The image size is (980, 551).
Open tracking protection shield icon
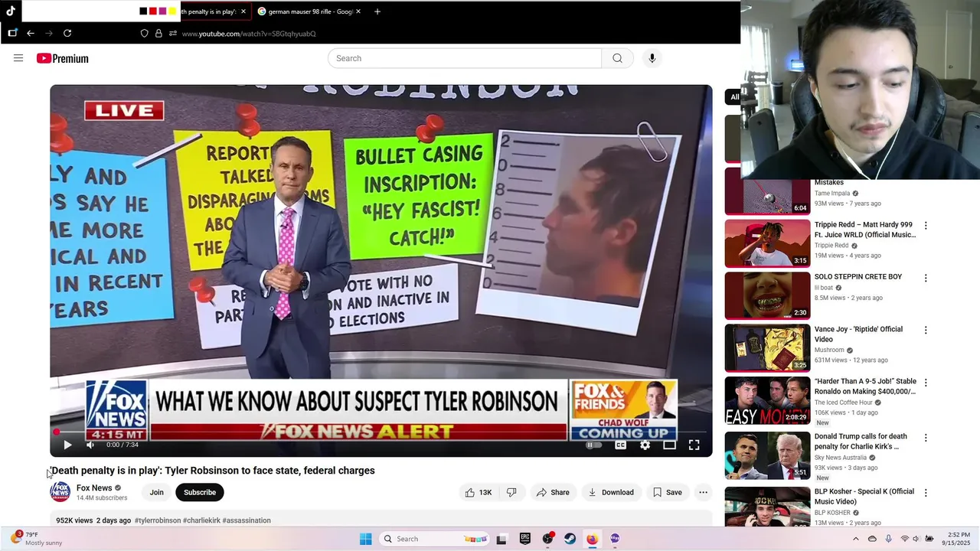[144, 34]
